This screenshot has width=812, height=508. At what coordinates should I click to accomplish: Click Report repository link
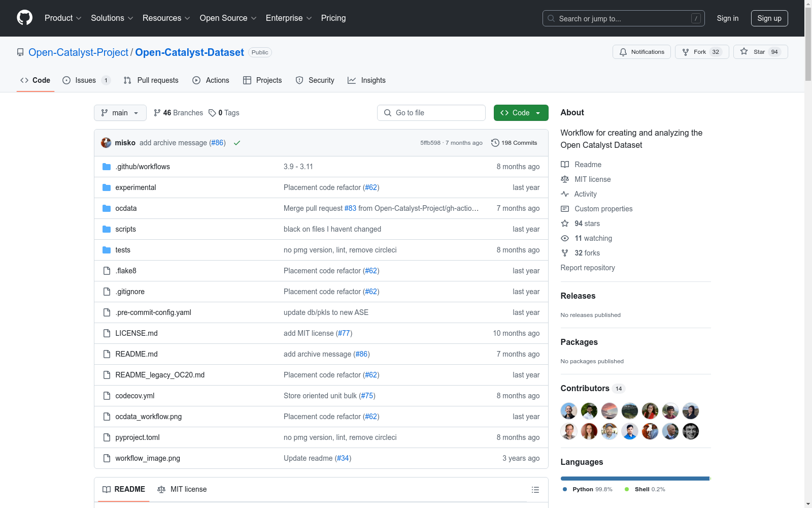pyautogui.click(x=588, y=268)
